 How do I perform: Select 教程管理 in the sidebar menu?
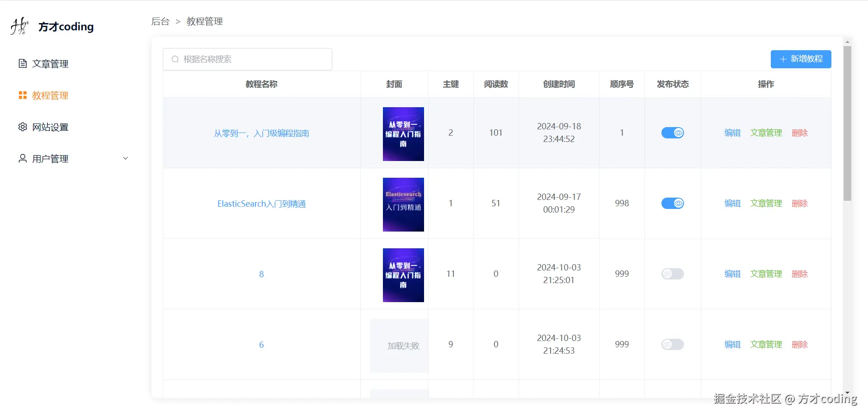50,95
